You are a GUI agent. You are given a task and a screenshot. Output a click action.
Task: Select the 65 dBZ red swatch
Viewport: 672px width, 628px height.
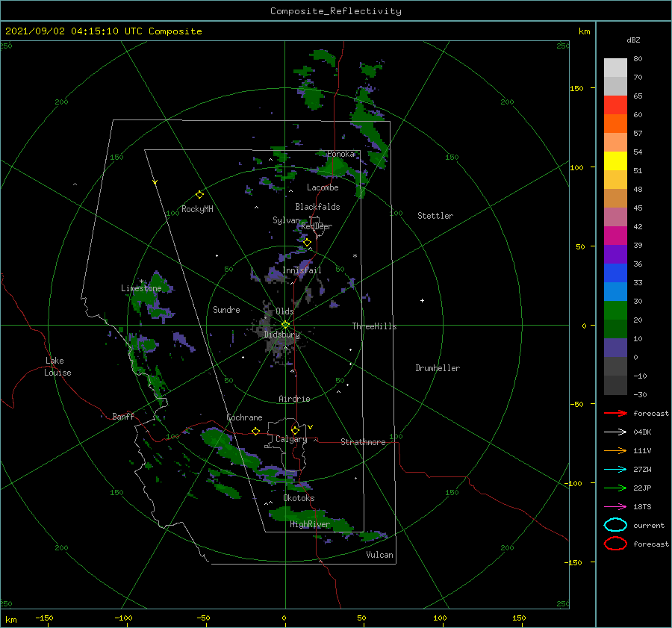pos(615,105)
